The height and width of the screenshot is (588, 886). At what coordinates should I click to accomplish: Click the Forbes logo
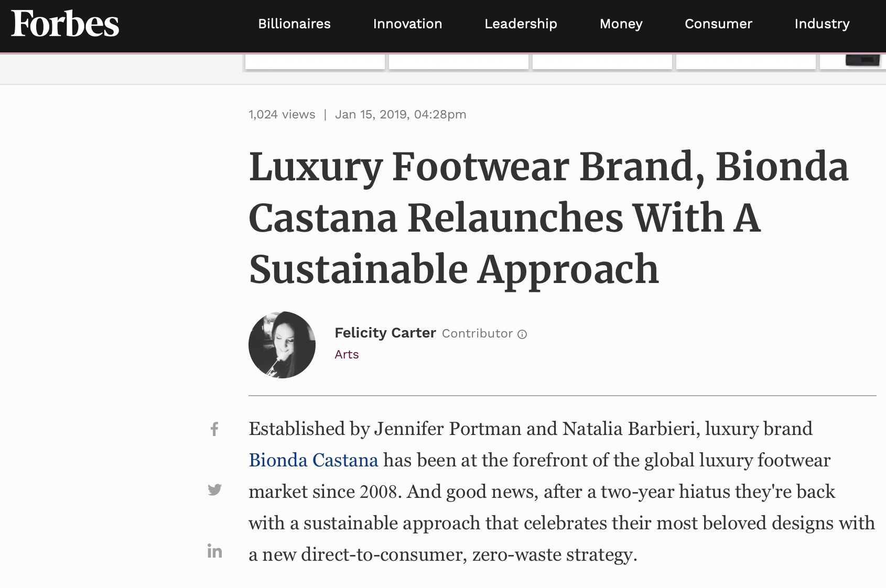[65, 24]
